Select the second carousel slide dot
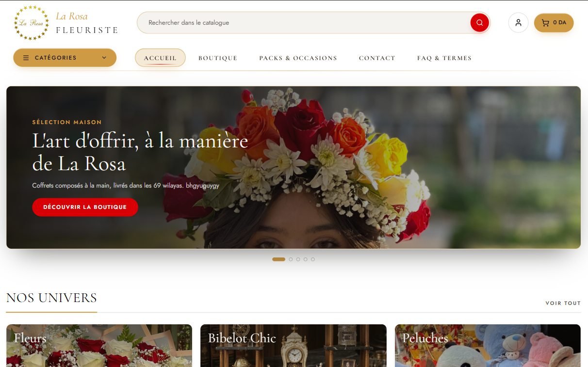The width and height of the screenshot is (588, 367). click(291, 259)
